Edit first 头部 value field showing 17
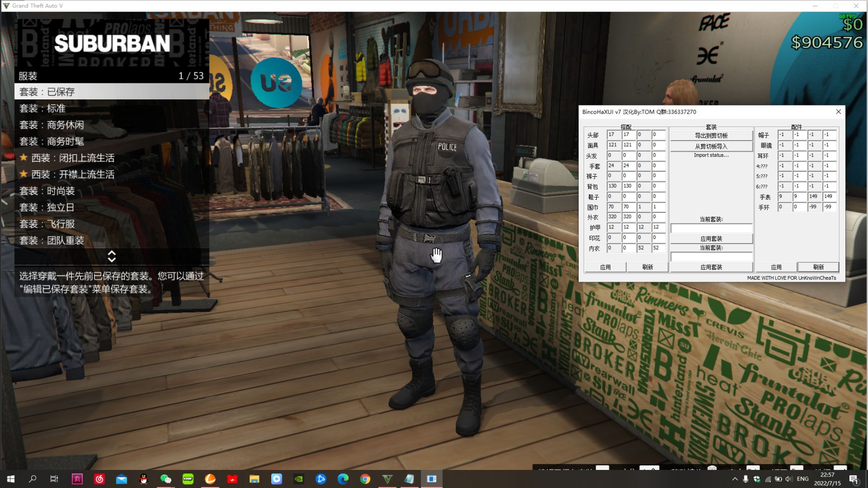868x488 pixels. point(614,135)
